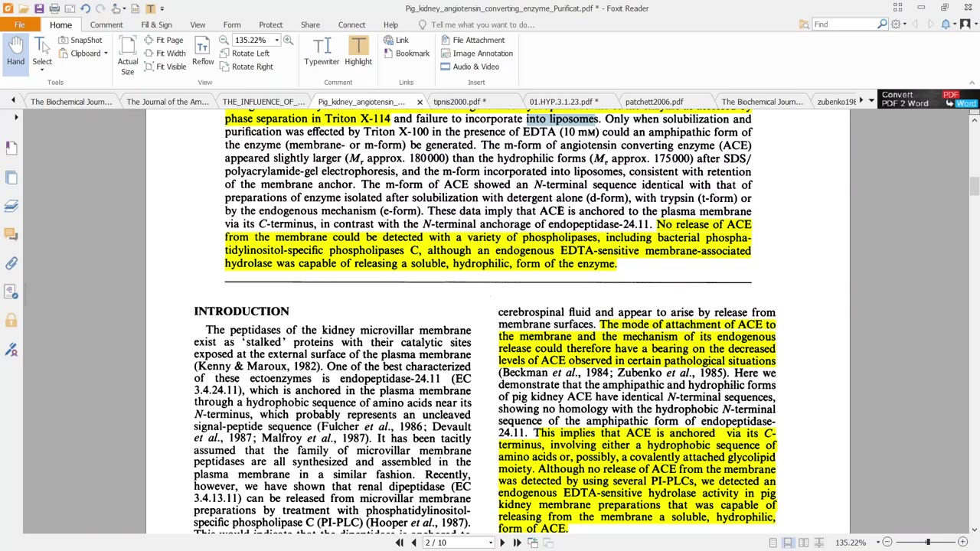Click the Print icon in quick access toolbar
980x551 pixels.
click(x=54, y=8)
